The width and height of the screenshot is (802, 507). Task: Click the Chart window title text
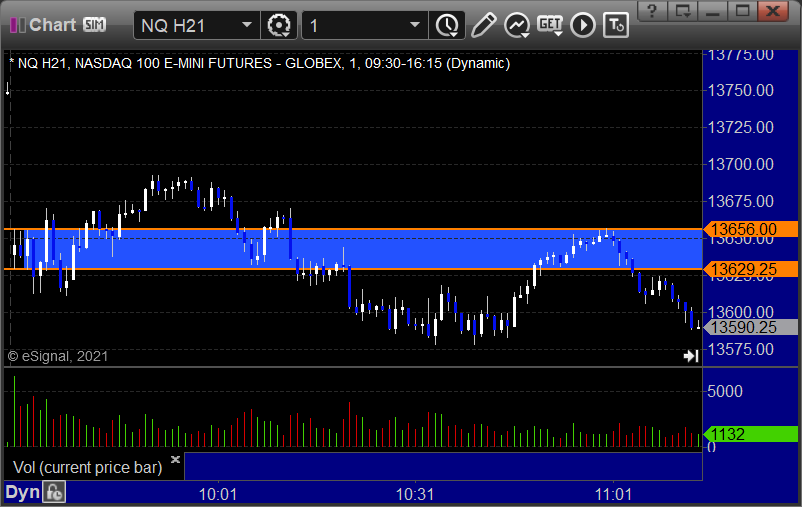point(53,25)
